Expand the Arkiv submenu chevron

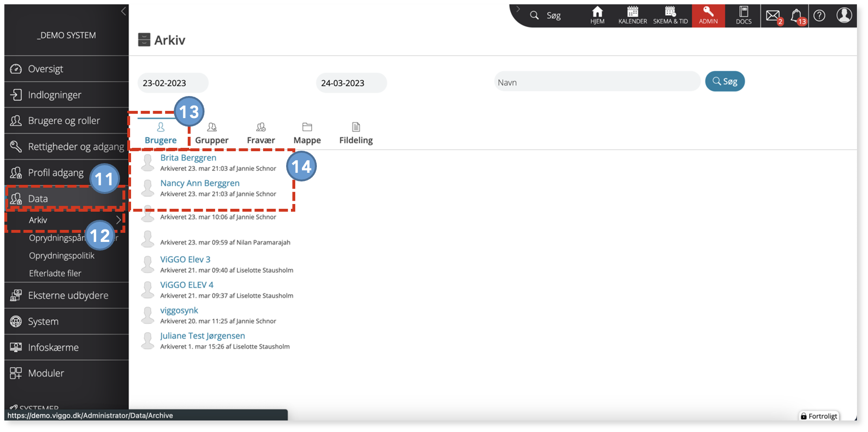coord(119,220)
